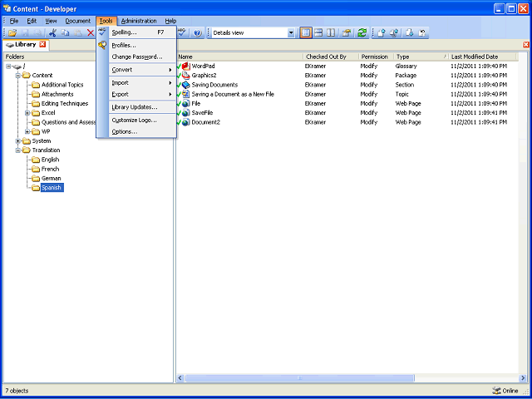Screen dimensions: 532x399
Task: Click the Check Out toolbar icon
Action: (410, 33)
